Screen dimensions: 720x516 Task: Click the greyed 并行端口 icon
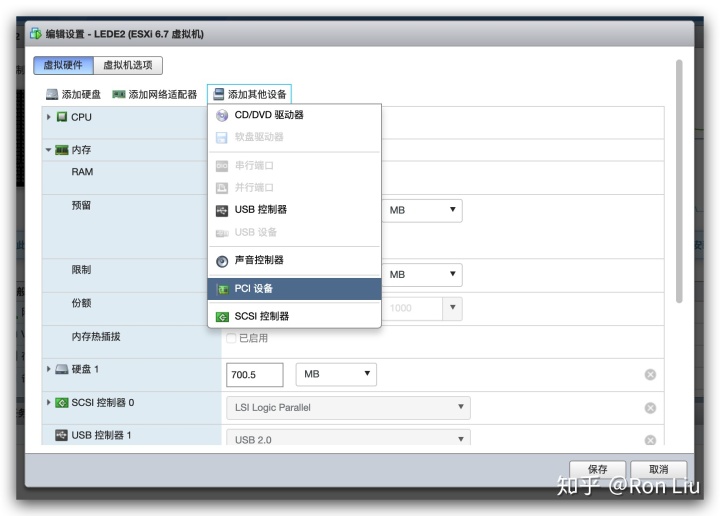click(x=222, y=188)
